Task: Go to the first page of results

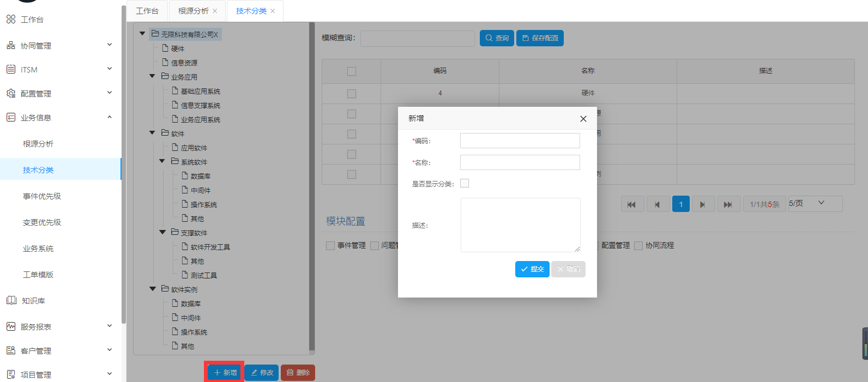Action: click(x=632, y=204)
